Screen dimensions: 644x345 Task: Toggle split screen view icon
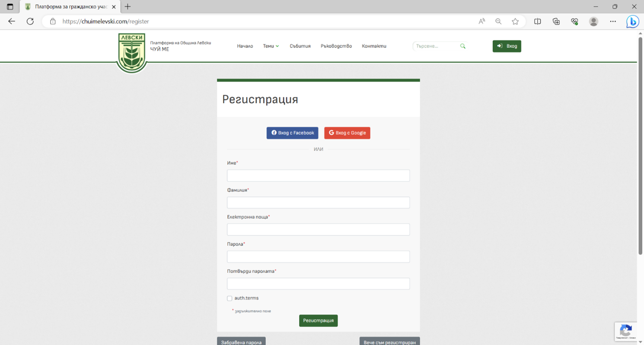[x=537, y=21]
